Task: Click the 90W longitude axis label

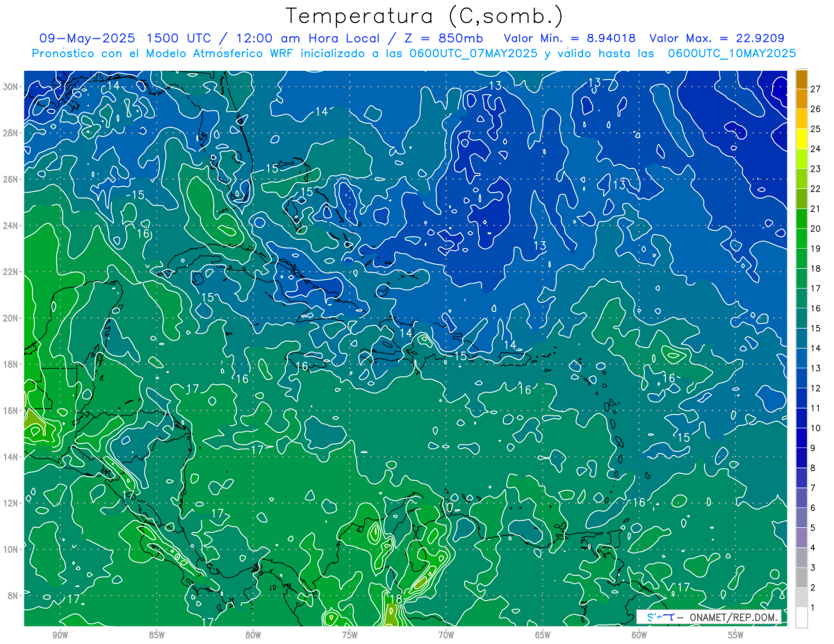Action: [60, 635]
